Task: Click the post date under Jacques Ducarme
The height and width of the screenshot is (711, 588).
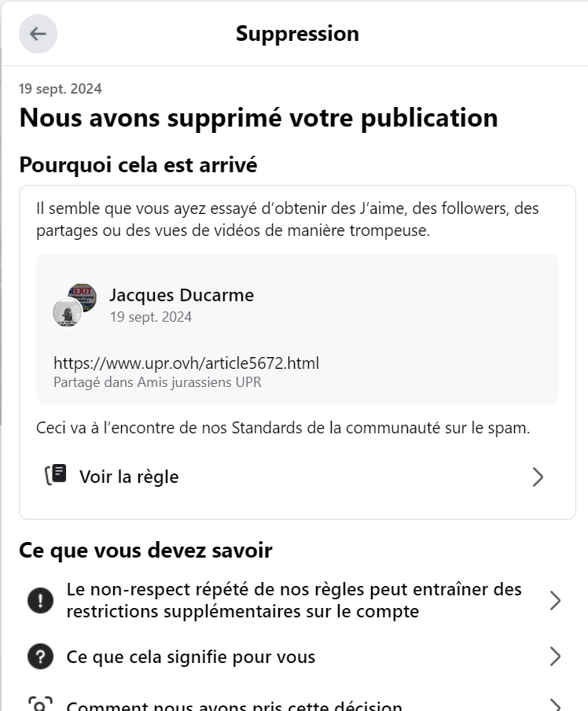Action: tap(151, 317)
